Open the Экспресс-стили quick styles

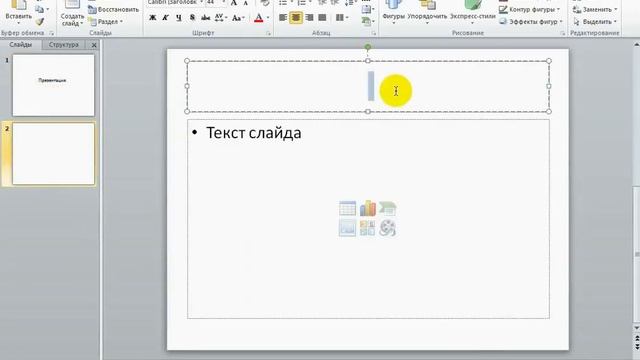coord(473,12)
